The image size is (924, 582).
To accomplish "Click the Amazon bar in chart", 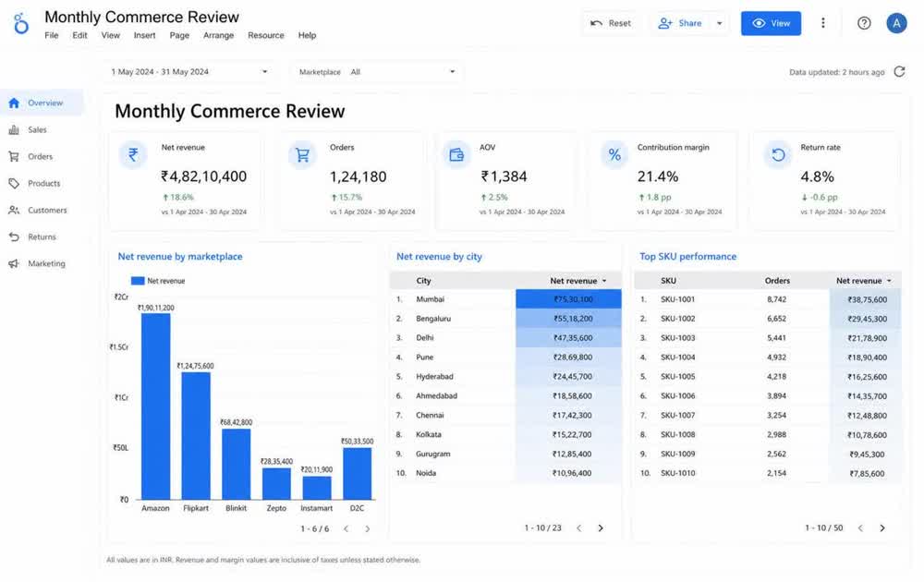I will click(x=155, y=406).
